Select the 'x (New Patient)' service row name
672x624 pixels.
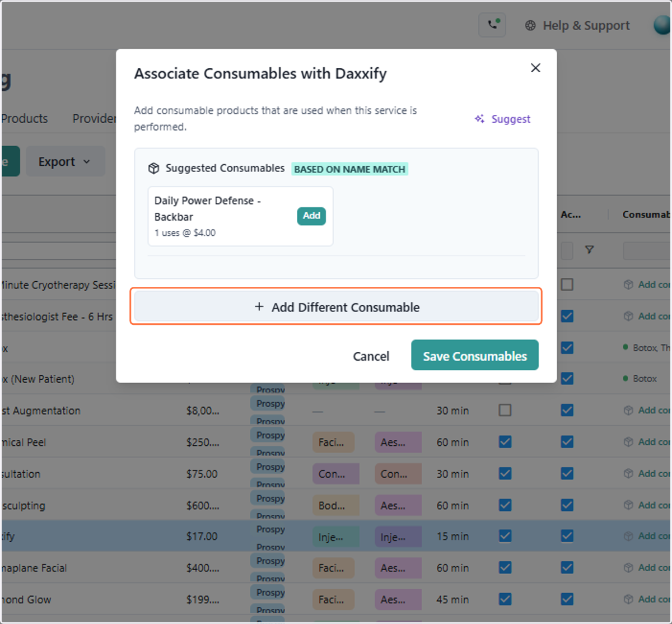[x=38, y=379]
